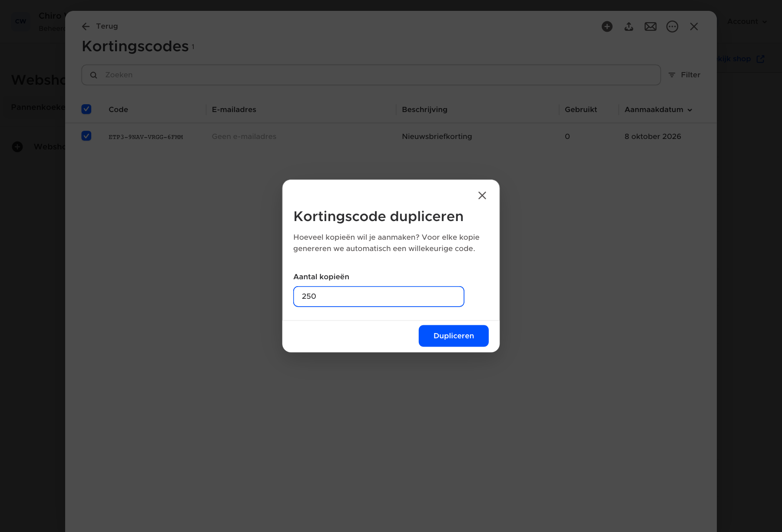Click the Nieuwsbriefkorting description cell
The width and height of the screenshot is (782, 532).
click(x=437, y=136)
